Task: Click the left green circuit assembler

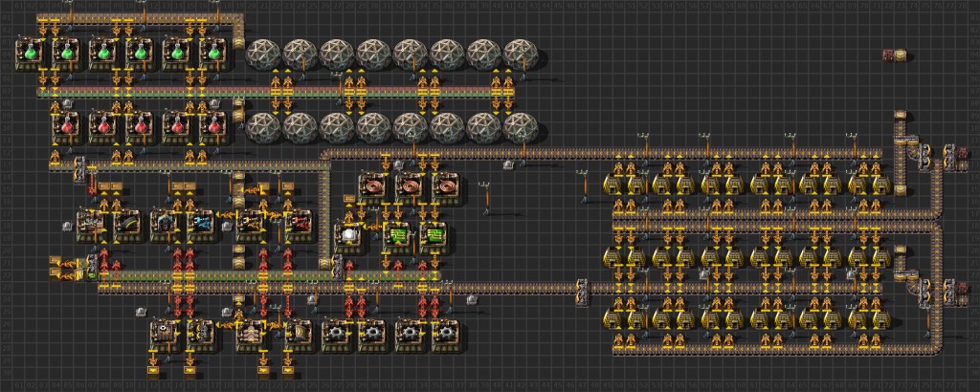Action: click(x=397, y=238)
